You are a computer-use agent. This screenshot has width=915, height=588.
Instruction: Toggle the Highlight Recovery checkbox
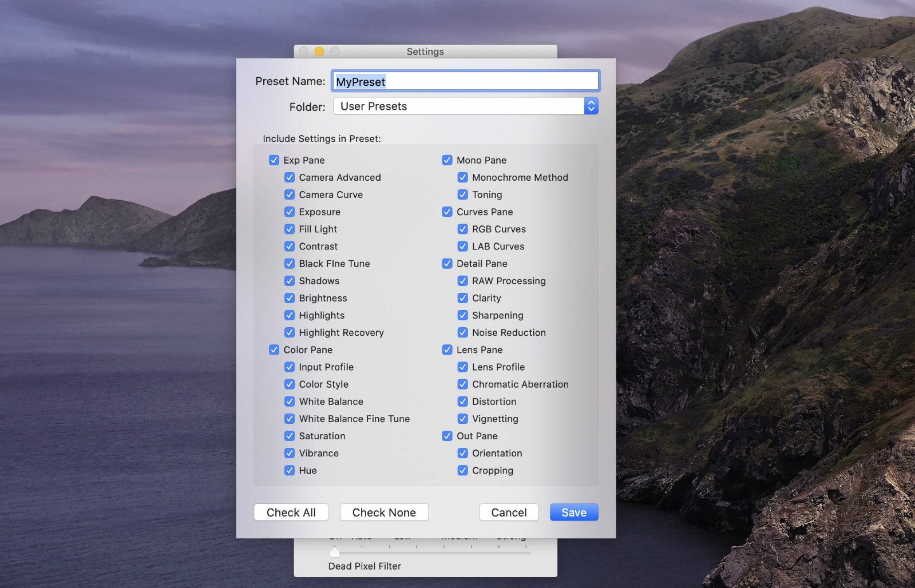(290, 332)
